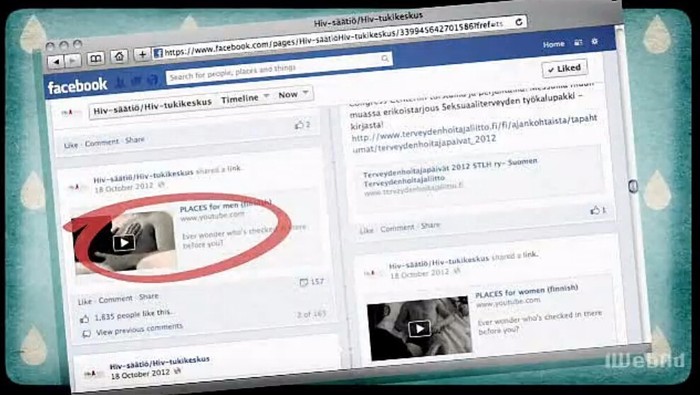700x395 pixels.
Task: Reload the page with the refresh icon
Action: (519, 22)
